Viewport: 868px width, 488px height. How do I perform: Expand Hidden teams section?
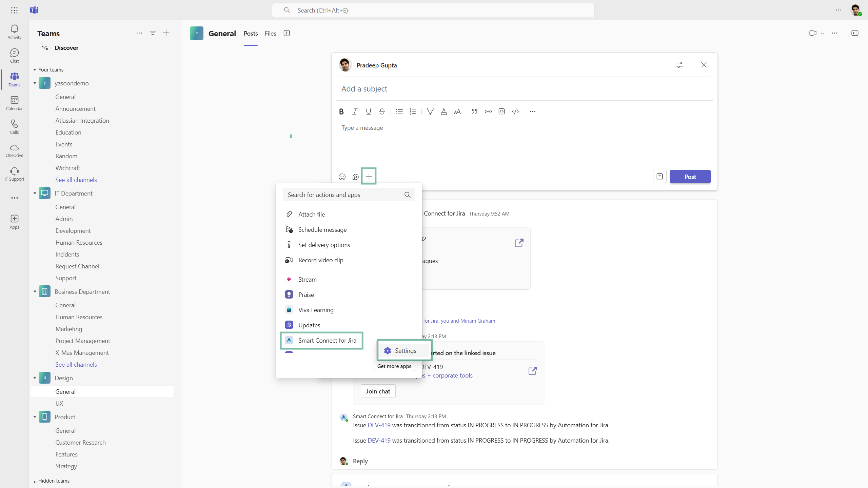click(35, 481)
